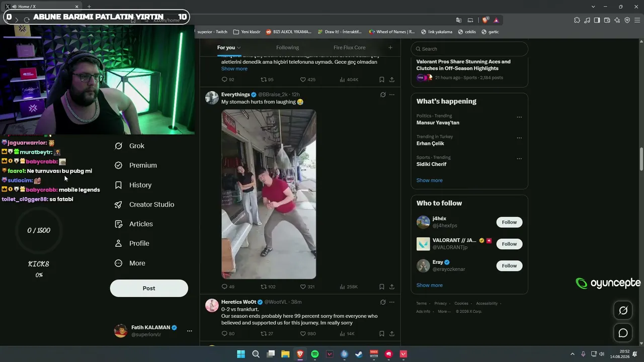Switch to the Following tab
This screenshot has height=362, width=644.
(287, 48)
